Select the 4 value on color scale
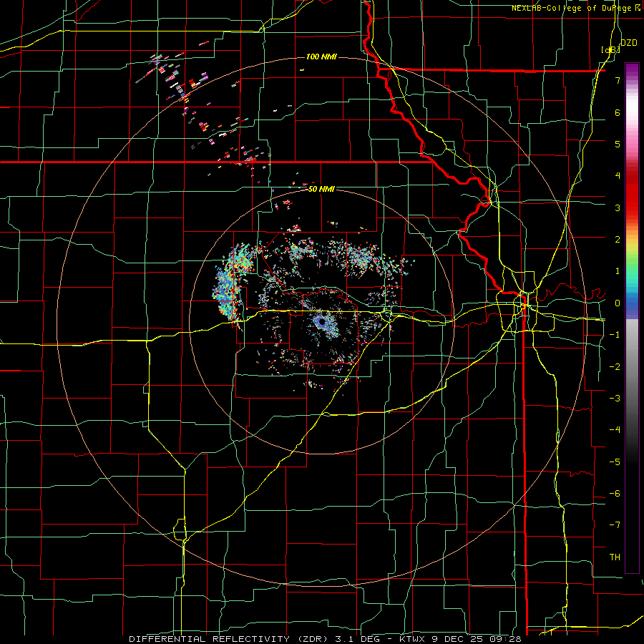Screen dimensions: 644x644 618,176
